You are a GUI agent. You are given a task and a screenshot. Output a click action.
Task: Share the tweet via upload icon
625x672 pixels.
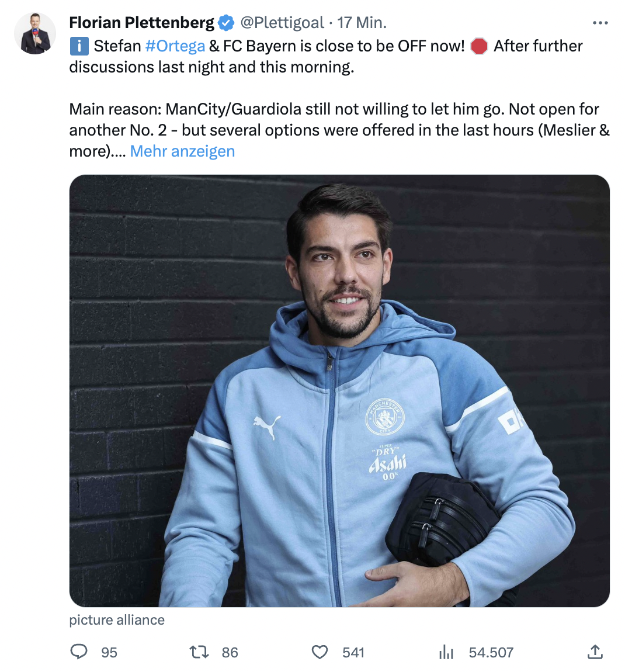click(x=595, y=652)
